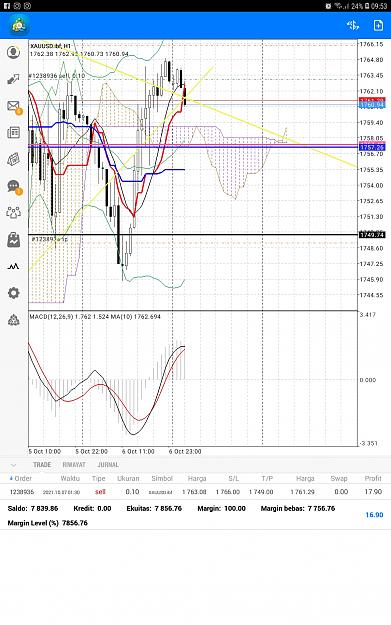Switch to the RIWAYAT tab
This screenshot has width=391, height=625.
click(x=74, y=465)
